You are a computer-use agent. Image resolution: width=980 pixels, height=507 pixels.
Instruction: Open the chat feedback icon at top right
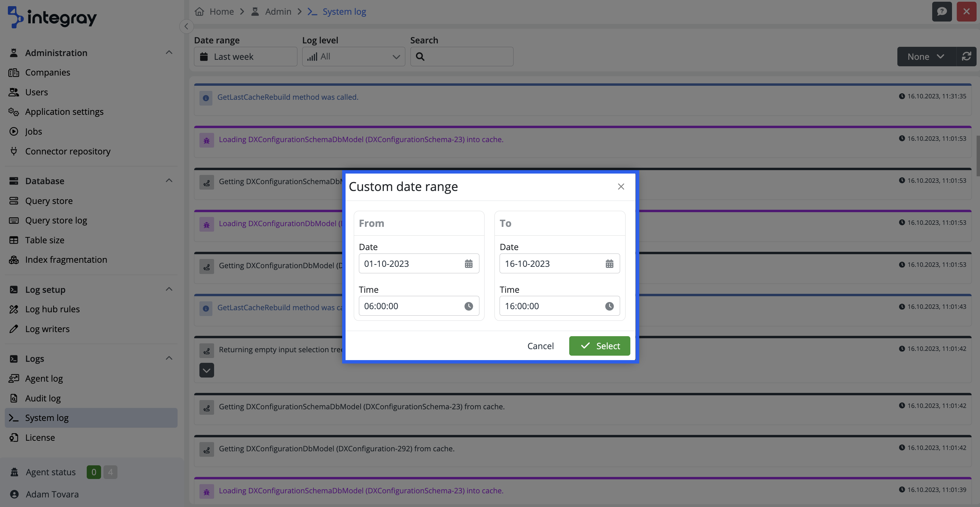[x=941, y=11]
